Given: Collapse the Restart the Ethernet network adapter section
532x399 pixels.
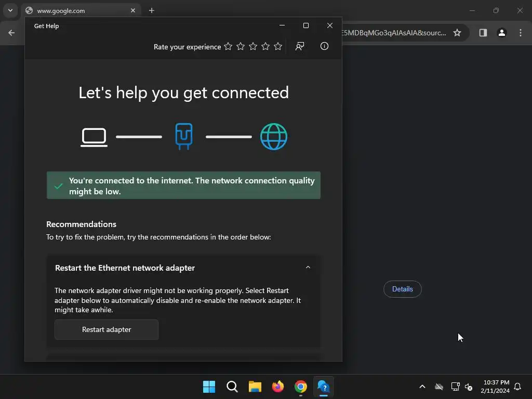Looking at the screenshot, I should click(308, 268).
